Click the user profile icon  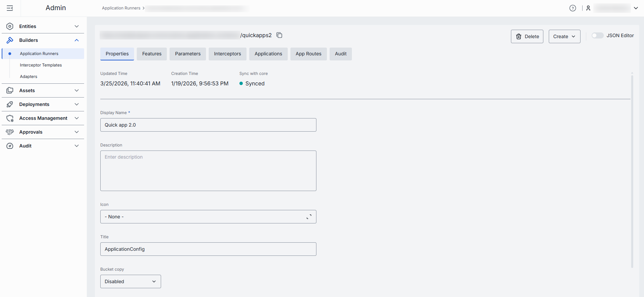pos(588,8)
